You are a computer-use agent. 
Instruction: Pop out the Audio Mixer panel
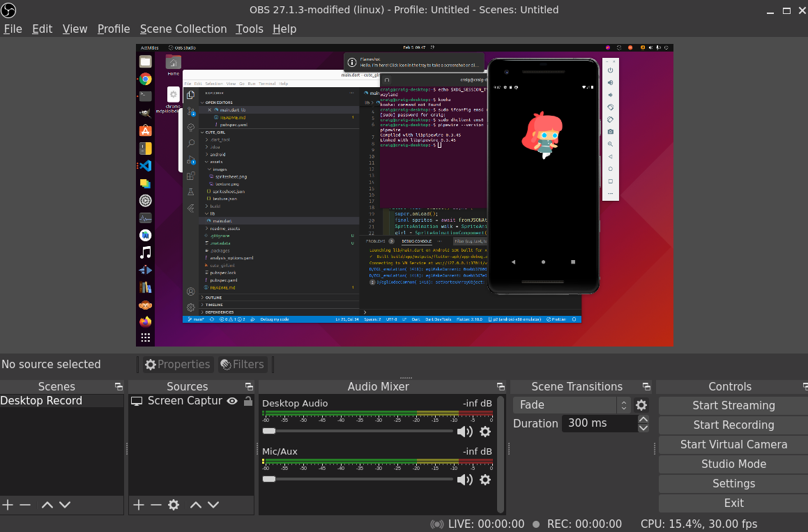point(500,386)
